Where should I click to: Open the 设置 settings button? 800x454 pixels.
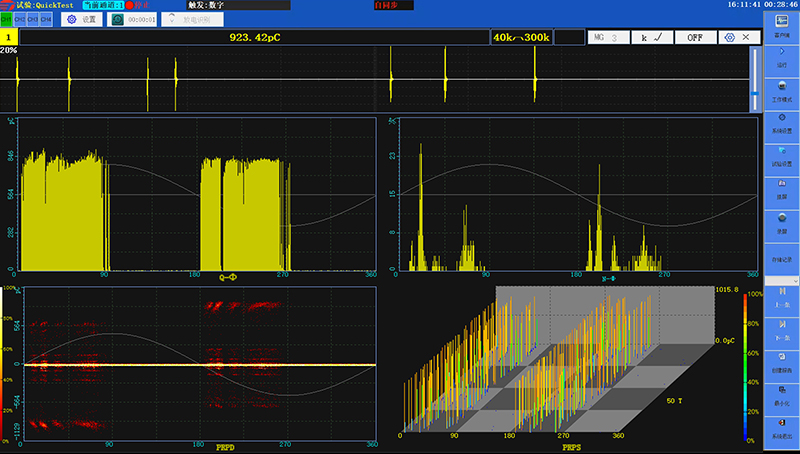point(82,19)
